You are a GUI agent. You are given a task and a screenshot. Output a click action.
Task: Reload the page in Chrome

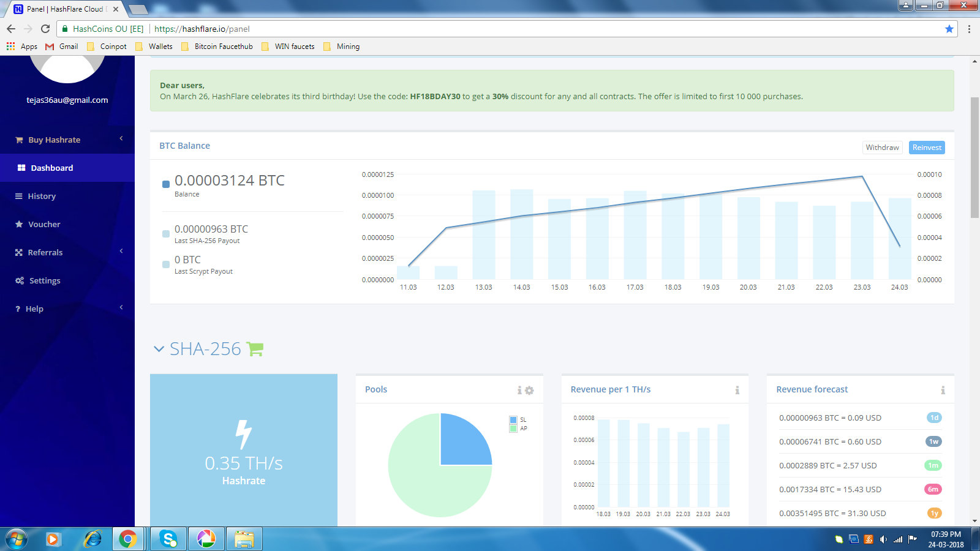45,29
